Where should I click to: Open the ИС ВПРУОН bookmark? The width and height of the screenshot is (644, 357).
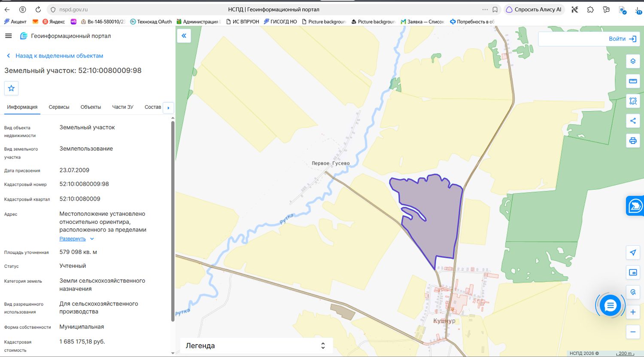pos(243,21)
